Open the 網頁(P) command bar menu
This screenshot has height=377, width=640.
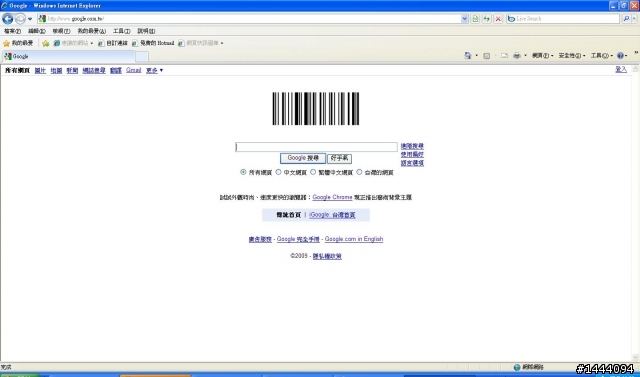(542, 56)
